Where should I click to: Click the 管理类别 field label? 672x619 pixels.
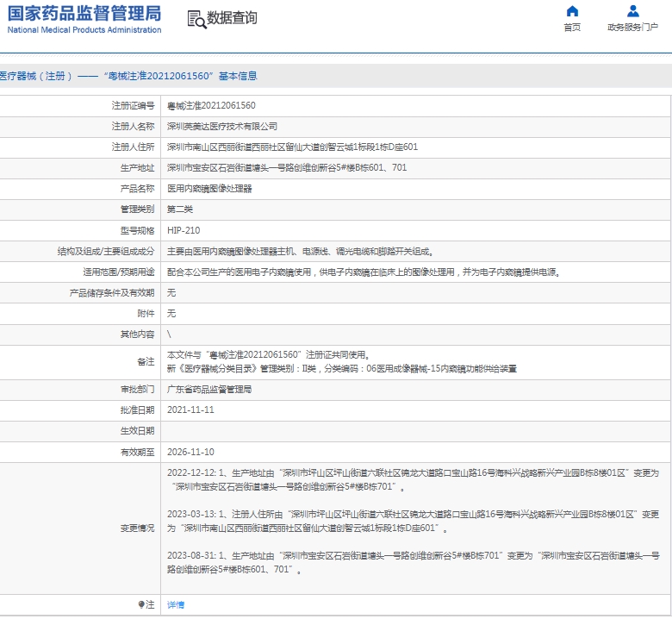coord(137,209)
